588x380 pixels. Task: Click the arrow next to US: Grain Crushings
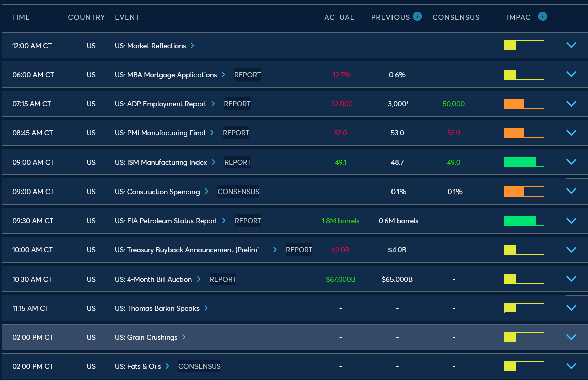coord(185,337)
